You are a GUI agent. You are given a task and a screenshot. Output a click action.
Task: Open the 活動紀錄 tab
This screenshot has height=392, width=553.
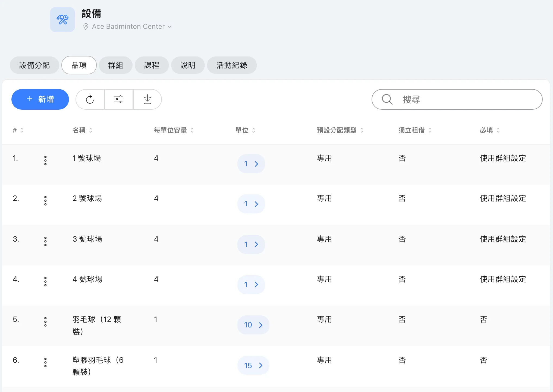coord(232,65)
